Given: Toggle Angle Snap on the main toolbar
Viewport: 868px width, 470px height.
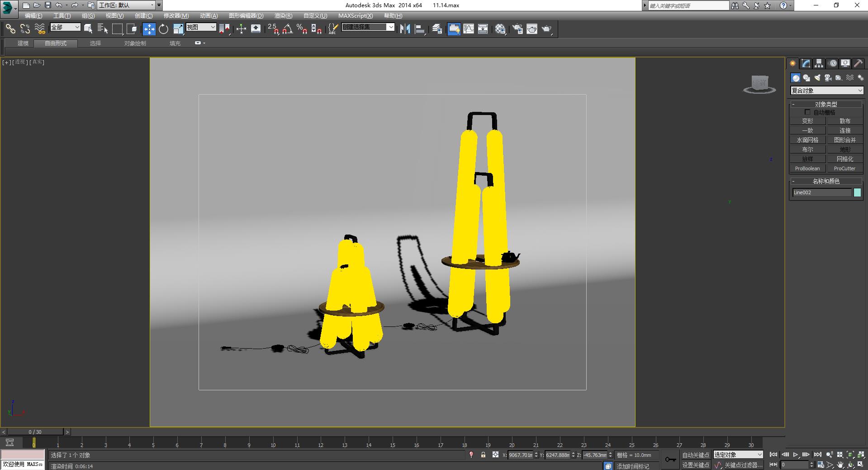Looking at the screenshot, I should click(287, 29).
